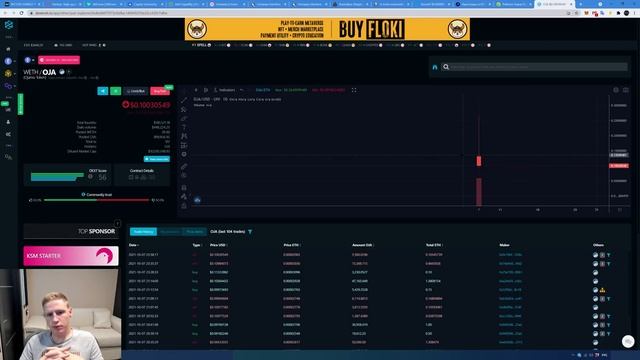Click the KSM Starter sponsor banner
640x360 pixels.
(x=71, y=256)
